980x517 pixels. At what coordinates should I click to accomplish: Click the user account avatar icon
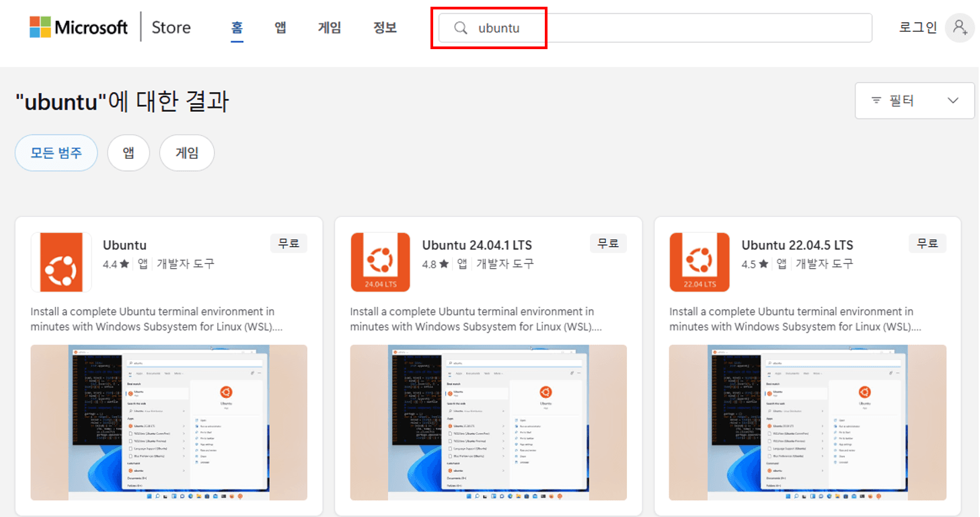click(x=959, y=28)
